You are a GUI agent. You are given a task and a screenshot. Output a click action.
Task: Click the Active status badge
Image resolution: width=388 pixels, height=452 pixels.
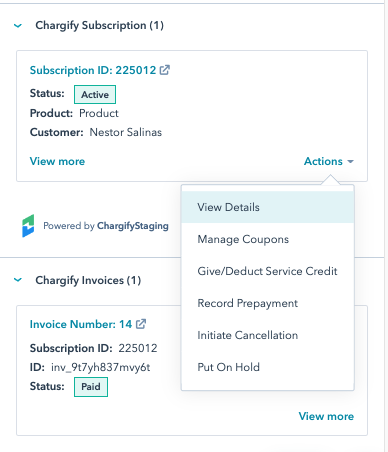coord(95,95)
